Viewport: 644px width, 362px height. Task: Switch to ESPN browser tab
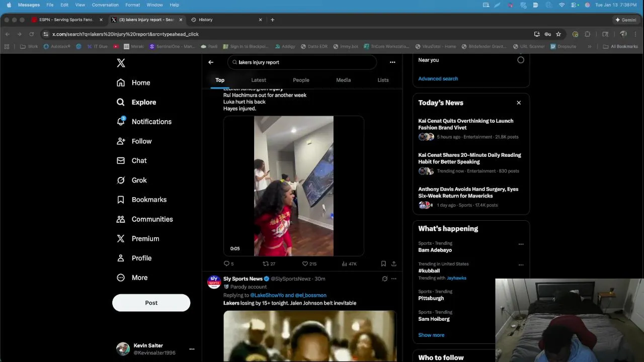pos(65,20)
